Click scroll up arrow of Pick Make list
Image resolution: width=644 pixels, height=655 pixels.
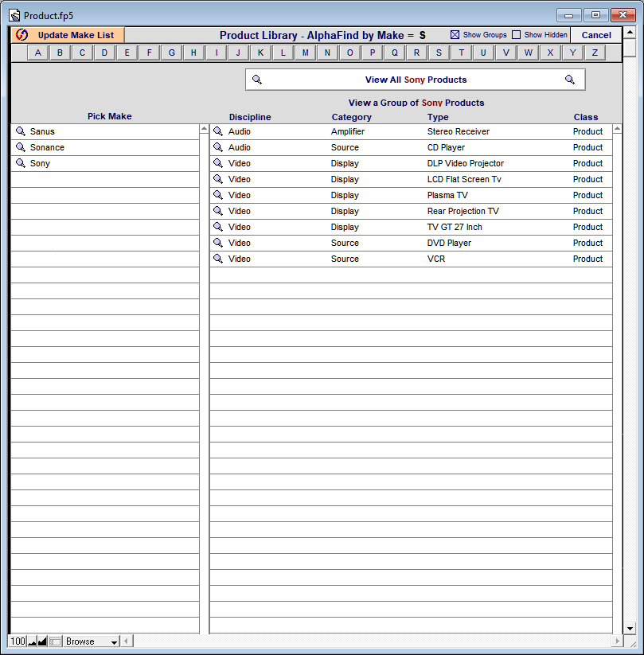click(204, 129)
